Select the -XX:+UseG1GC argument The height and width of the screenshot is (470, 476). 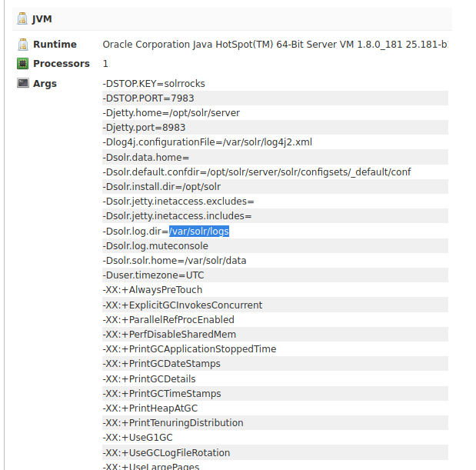pos(137,438)
